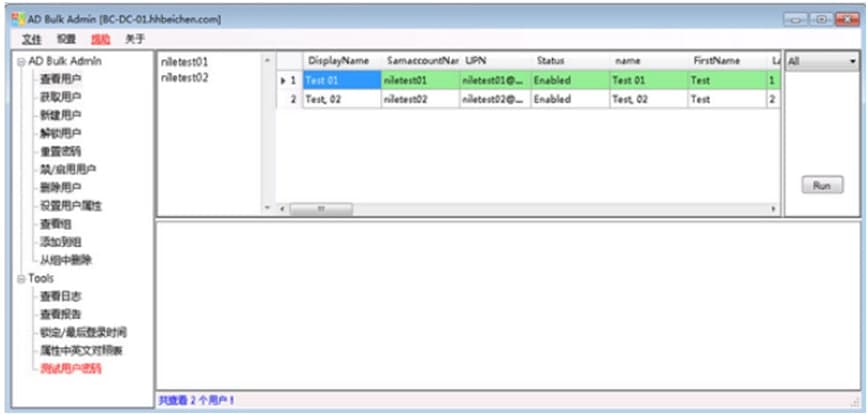Sort by Status column header
868x415 pixels.
[571, 61]
